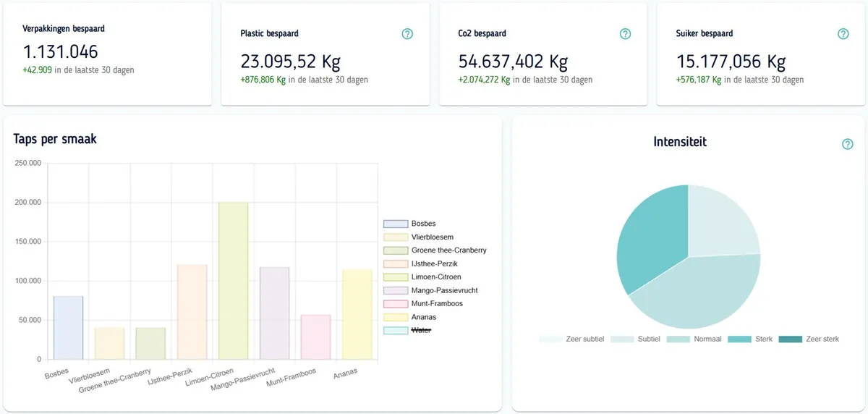Toggle Zeer subtiel pie legend entry
This screenshot has width=868, height=414.
(x=571, y=339)
